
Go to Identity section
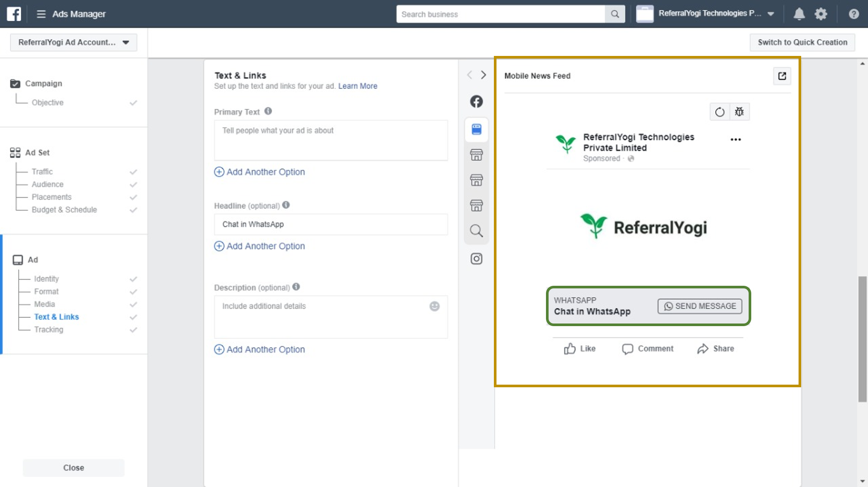tap(46, 279)
